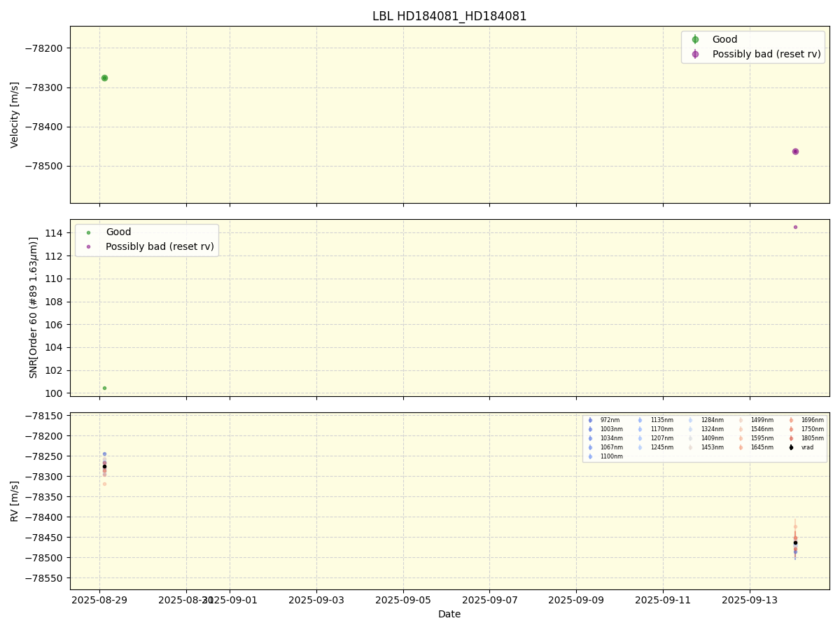The width and height of the screenshot is (840, 630).
Task: Click the Velocity [m/s] axis label
Action: click(x=15, y=115)
